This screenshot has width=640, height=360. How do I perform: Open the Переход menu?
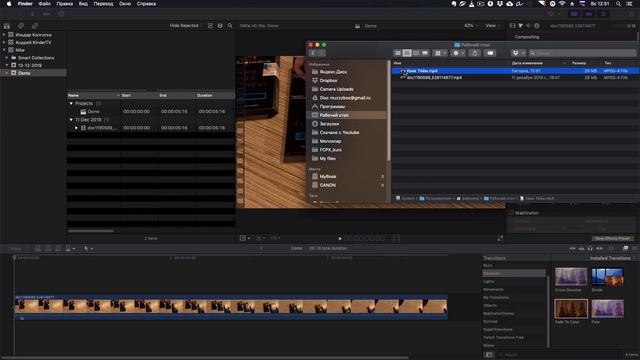click(x=103, y=4)
